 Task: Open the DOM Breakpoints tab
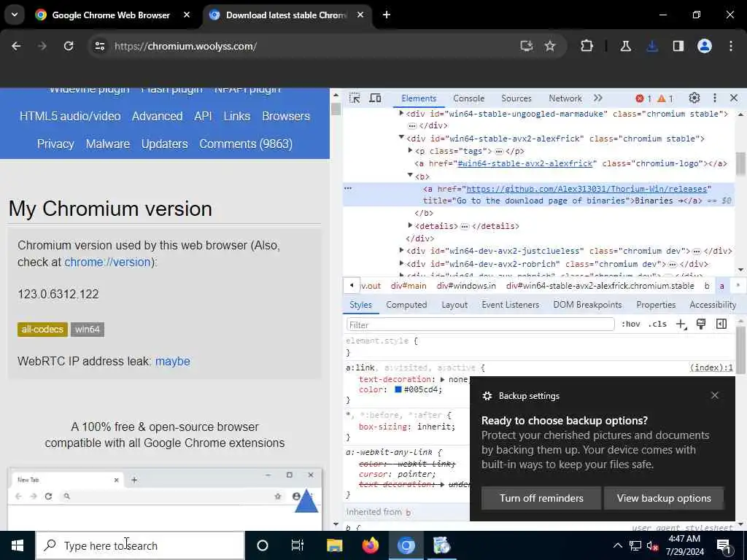pyautogui.click(x=587, y=305)
